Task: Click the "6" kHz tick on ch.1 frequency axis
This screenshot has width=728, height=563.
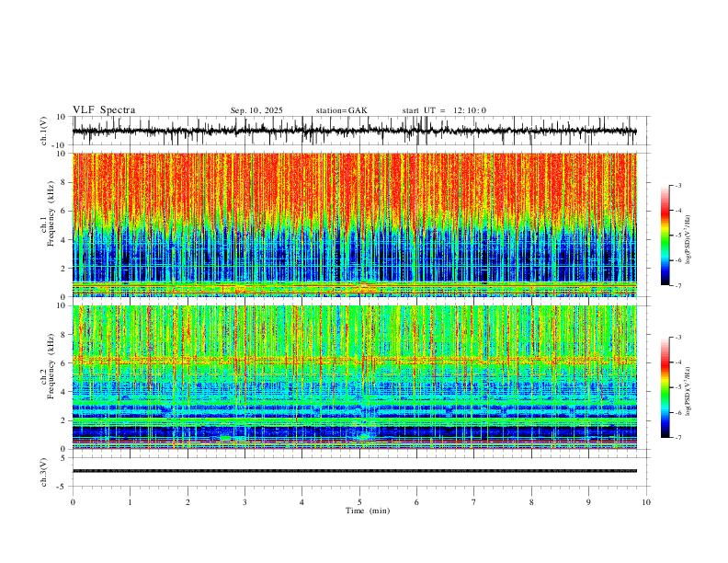Action: coord(64,211)
